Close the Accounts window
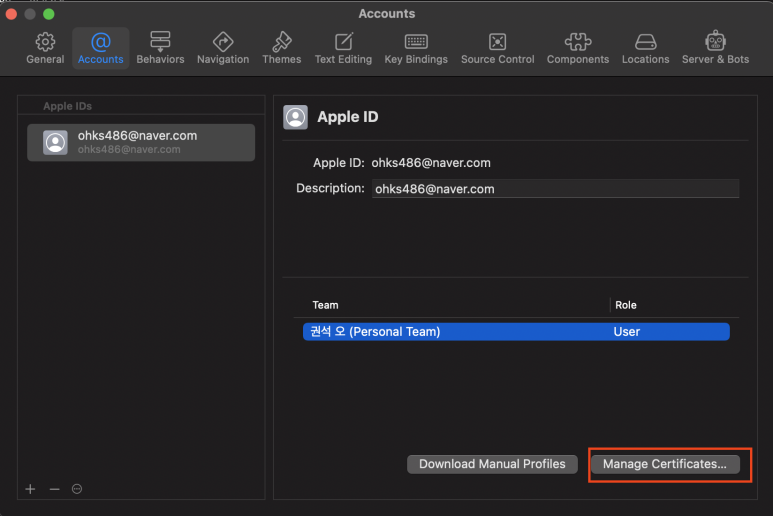 point(11,14)
